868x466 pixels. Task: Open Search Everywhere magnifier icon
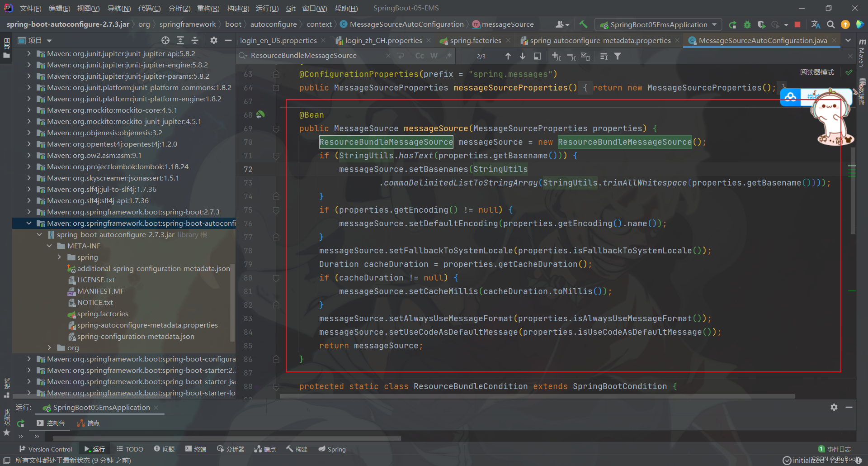pos(830,24)
